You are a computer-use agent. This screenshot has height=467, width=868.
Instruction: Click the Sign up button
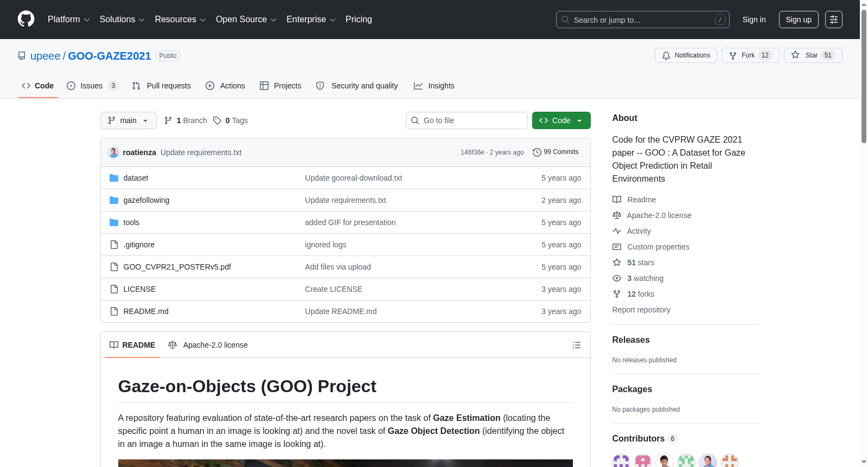799,20
